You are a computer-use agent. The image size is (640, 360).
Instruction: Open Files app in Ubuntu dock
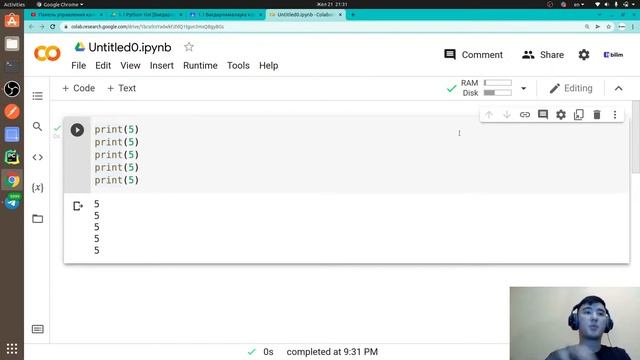coord(12,43)
